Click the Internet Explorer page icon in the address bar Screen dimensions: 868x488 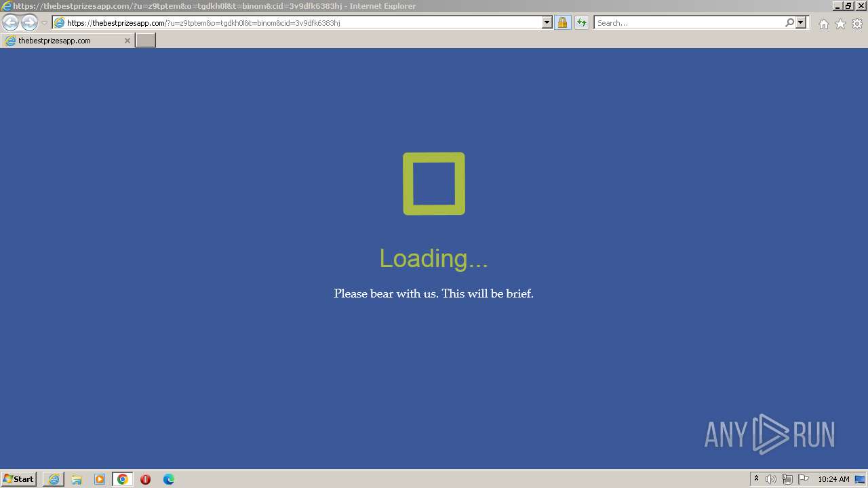tap(59, 23)
